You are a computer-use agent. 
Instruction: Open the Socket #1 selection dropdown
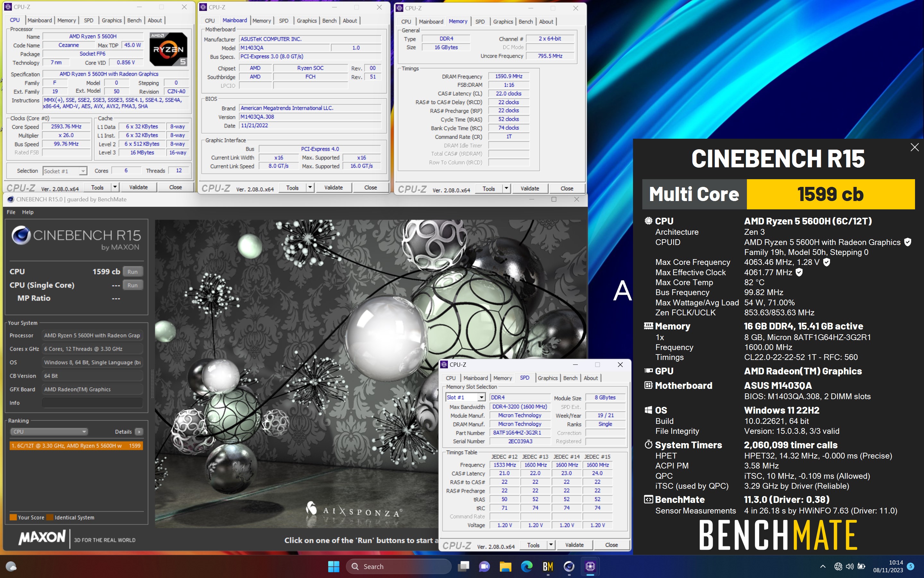tap(83, 171)
